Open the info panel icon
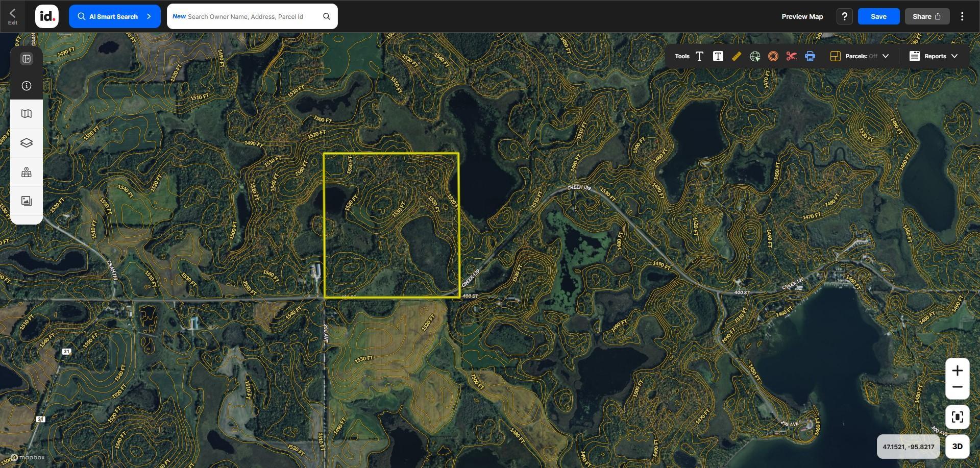 tap(27, 86)
